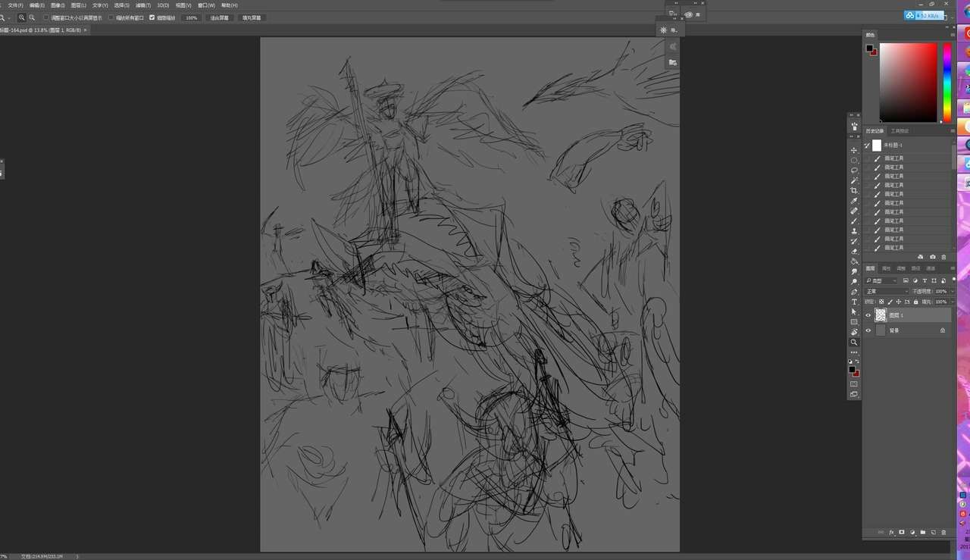Image resolution: width=970 pixels, height=560 pixels.
Task: Open the fill 100% dropdown arrow
Action: (952, 302)
